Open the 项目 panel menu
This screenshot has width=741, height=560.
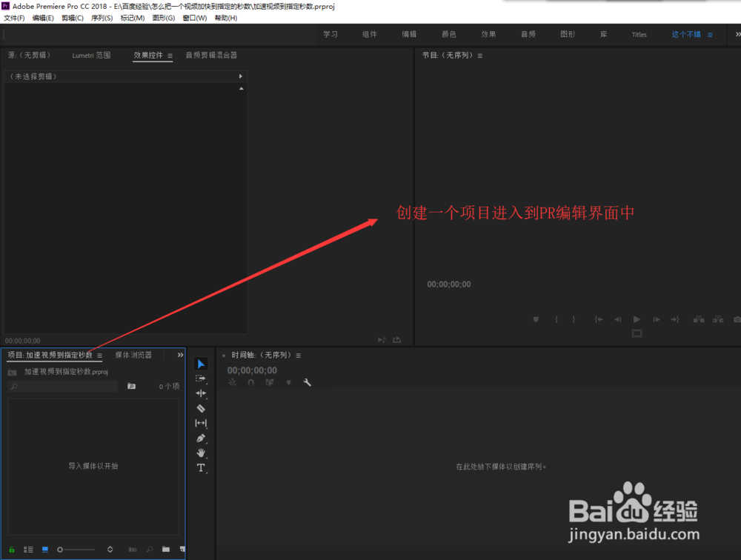click(x=99, y=355)
